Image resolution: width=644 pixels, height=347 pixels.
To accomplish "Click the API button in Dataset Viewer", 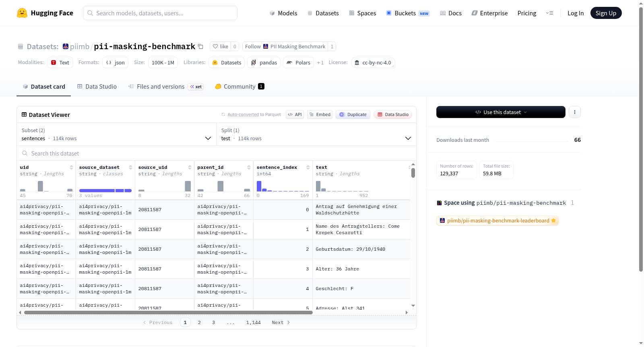I will [x=295, y=114].
